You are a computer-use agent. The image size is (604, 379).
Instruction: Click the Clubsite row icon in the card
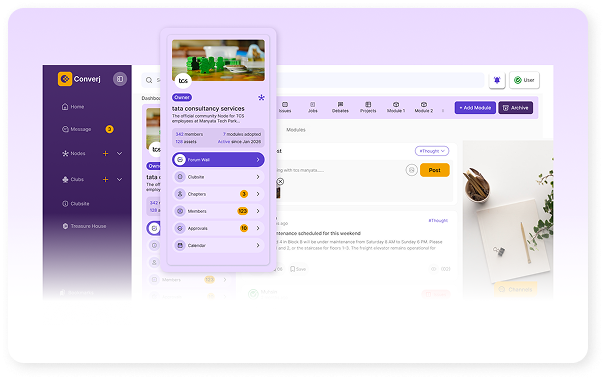180,177
